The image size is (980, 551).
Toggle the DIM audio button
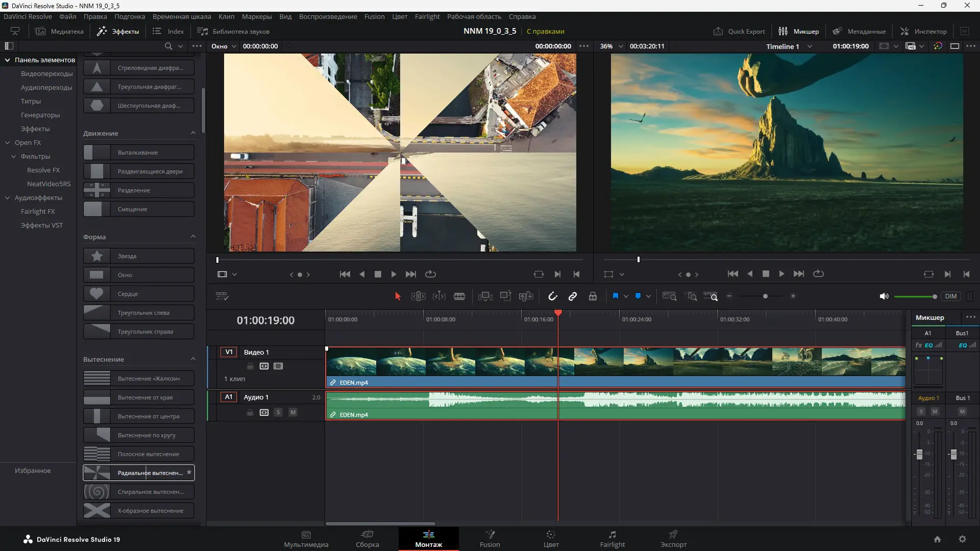pos(950,296)
